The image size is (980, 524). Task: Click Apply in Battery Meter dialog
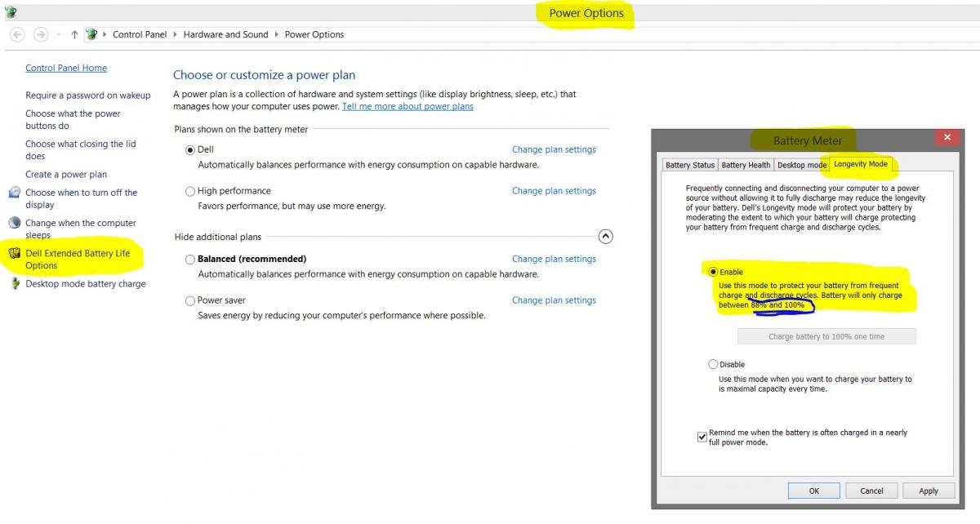(x=929, y=491)
